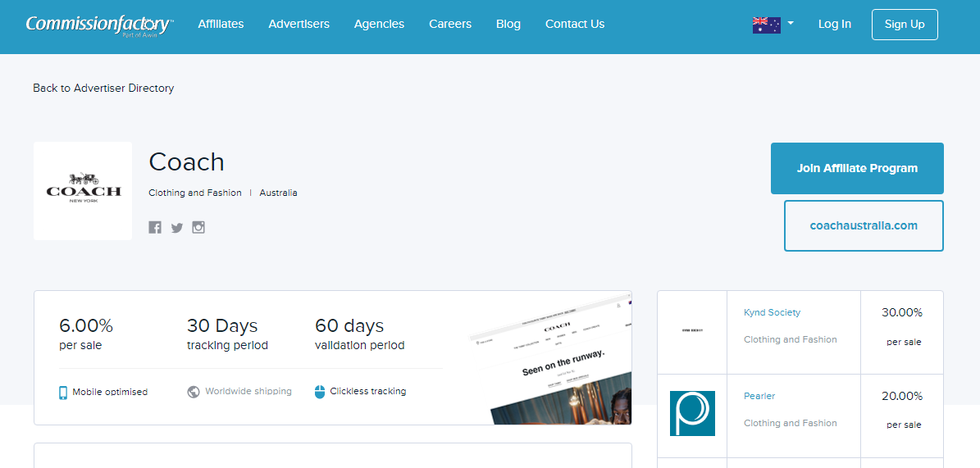Click the Mobile optimised label

110,393
